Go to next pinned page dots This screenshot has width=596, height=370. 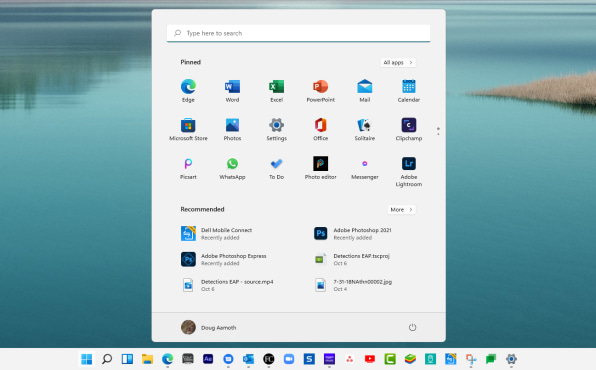438,132
